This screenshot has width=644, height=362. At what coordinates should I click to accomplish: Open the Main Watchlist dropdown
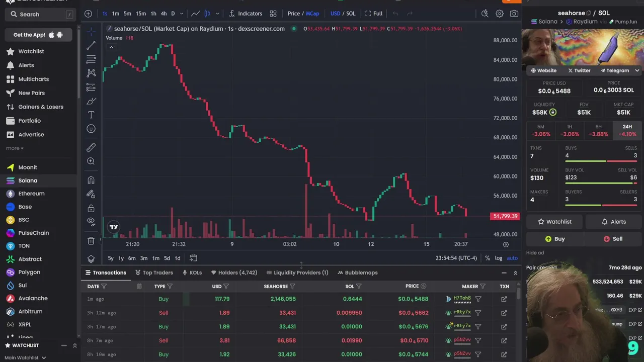point(25,357)
